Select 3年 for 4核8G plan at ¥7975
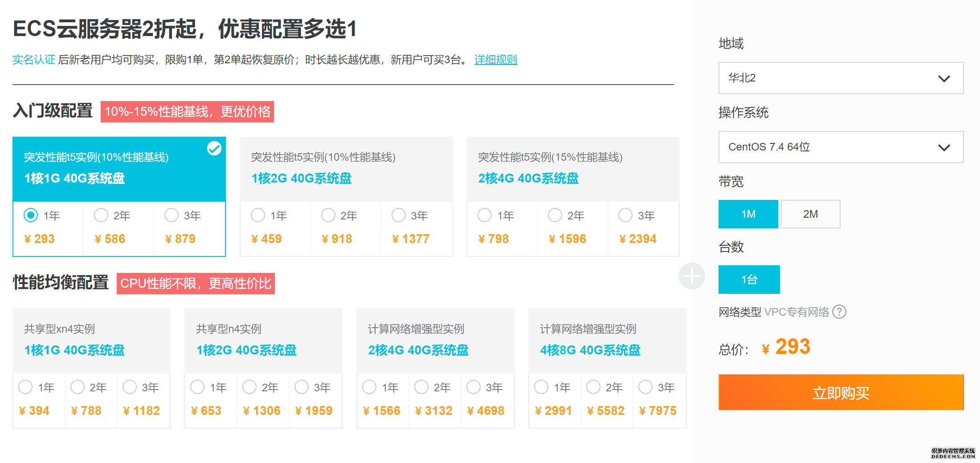This screenshot has height=463, width=980. [645, 387]
